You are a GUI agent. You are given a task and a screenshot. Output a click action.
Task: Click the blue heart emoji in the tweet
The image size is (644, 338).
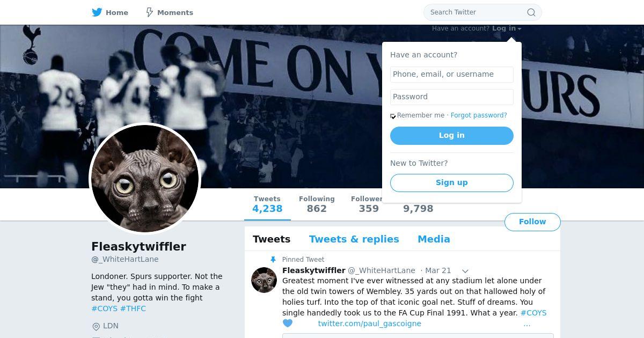point(288,324)
